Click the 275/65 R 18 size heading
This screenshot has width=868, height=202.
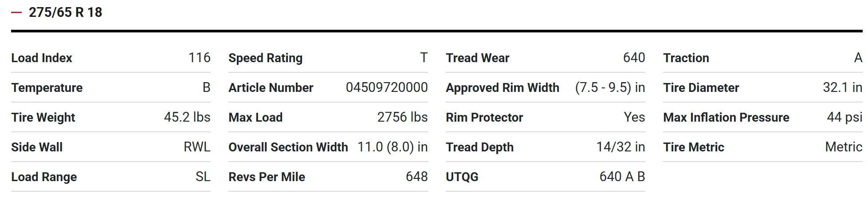(x=65, y=12)
